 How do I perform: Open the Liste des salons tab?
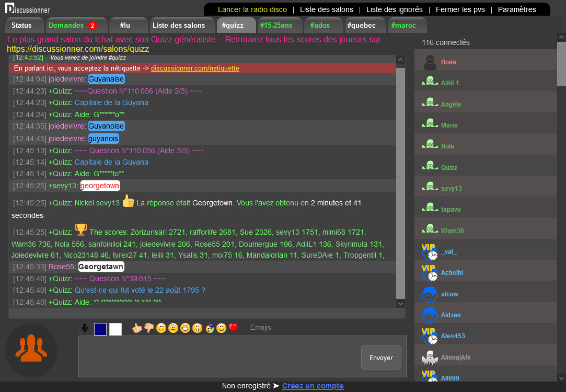[x=181, y=25]
